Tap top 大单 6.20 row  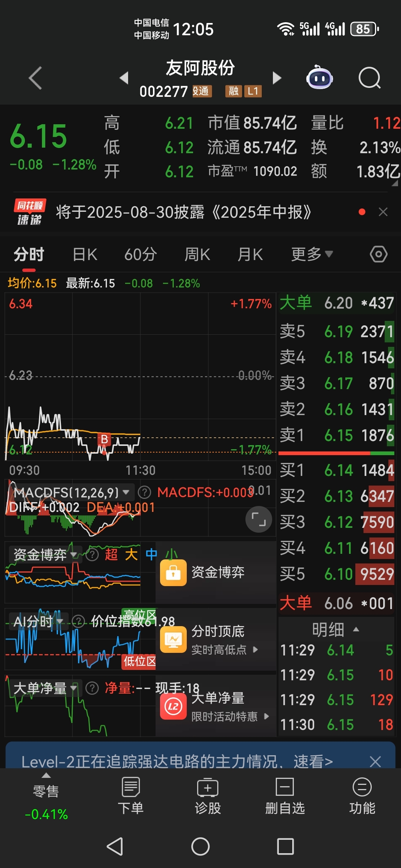336,303
